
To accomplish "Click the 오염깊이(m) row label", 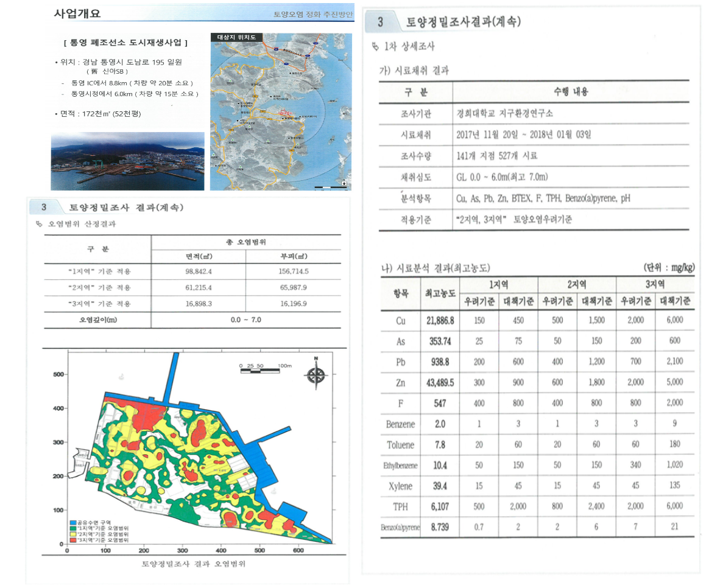I will click(97, 320).
